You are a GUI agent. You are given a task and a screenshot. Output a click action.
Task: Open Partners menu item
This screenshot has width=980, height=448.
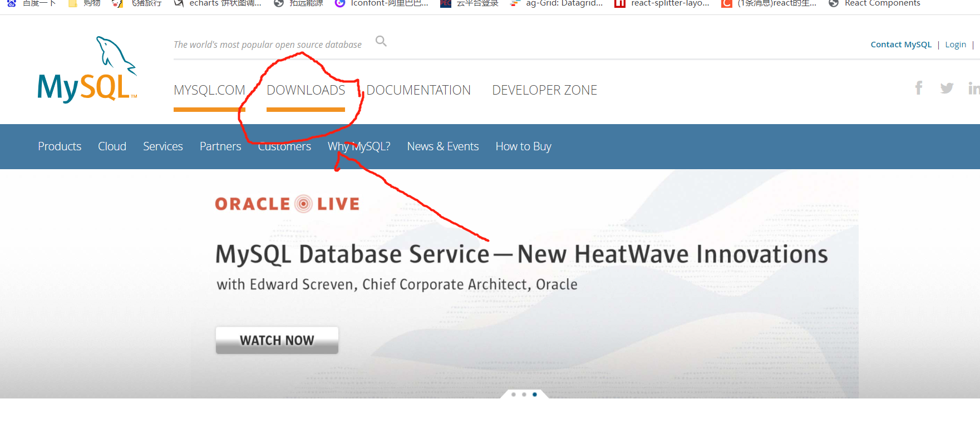pos(220,146)
